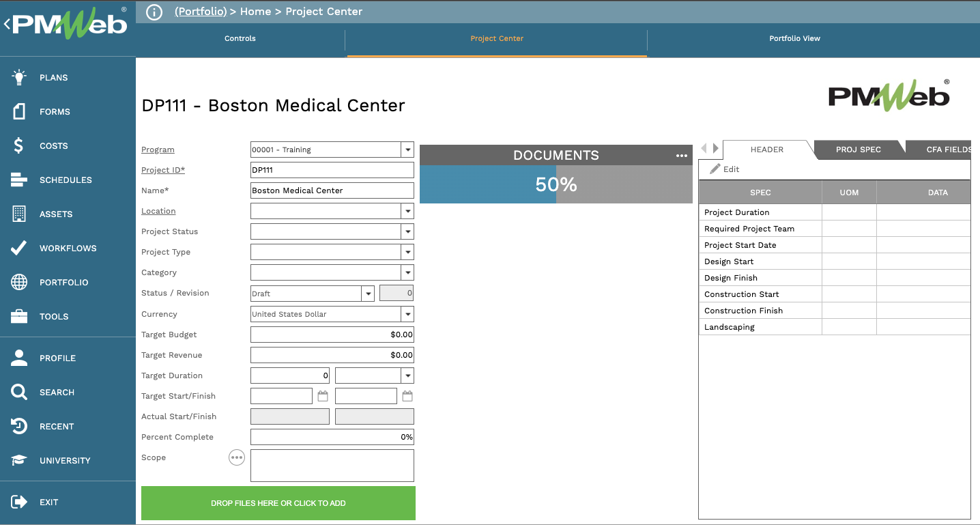980x525 pixels.
Task: Expand the Currency dropdown
Action: [x=407, y=314]
